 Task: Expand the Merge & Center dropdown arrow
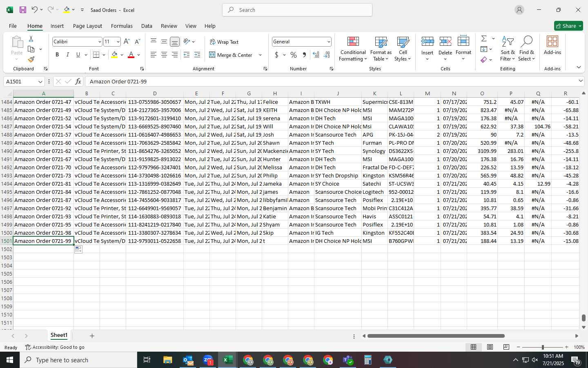coord(260,55)
